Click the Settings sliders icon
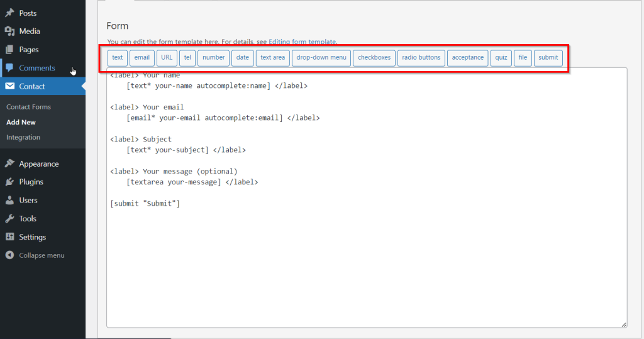The width and height of the screenshot is (644, 339). click(9, 237)
